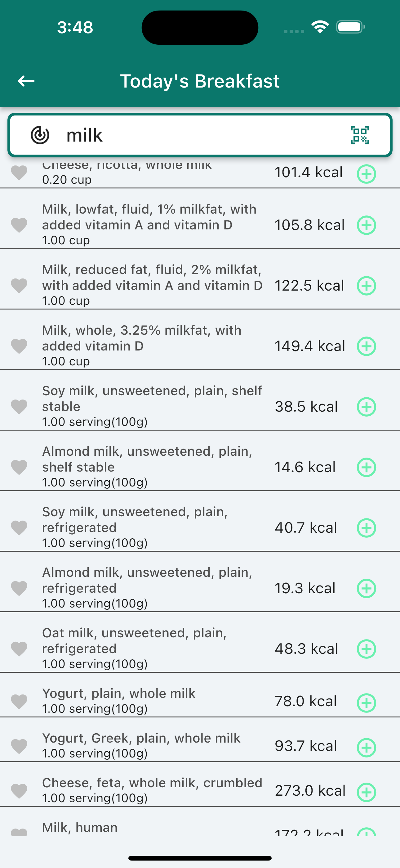Add shelf stable soy milk entry
The image size is (400, 868).
(x=366, y=407)
